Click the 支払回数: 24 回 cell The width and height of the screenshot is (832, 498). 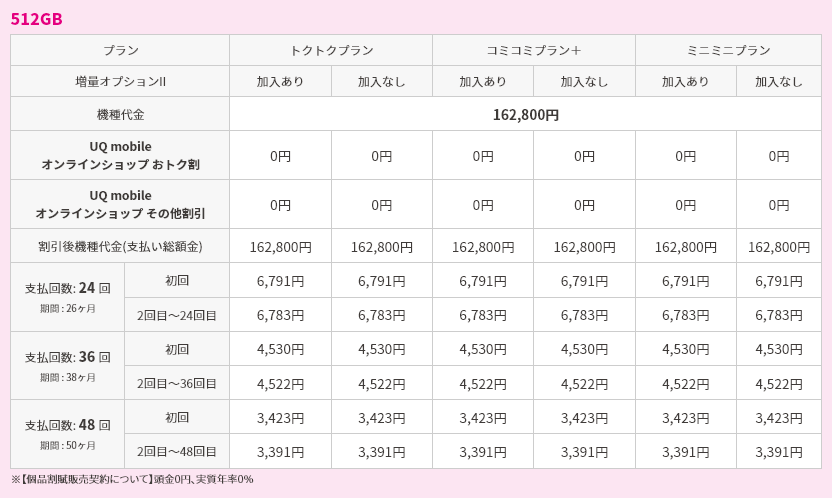tap(68, 298)
